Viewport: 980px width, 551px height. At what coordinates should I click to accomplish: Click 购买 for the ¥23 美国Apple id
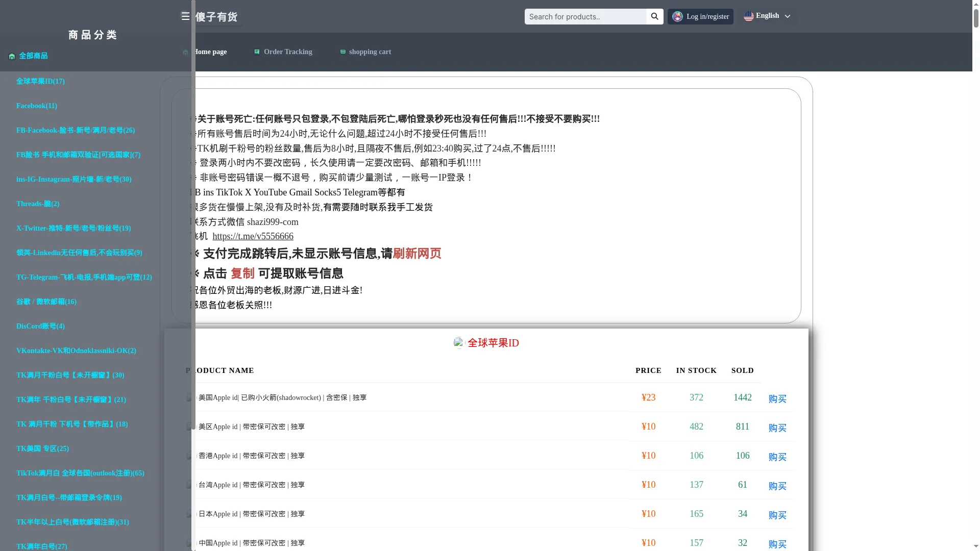tap(777, 399)
